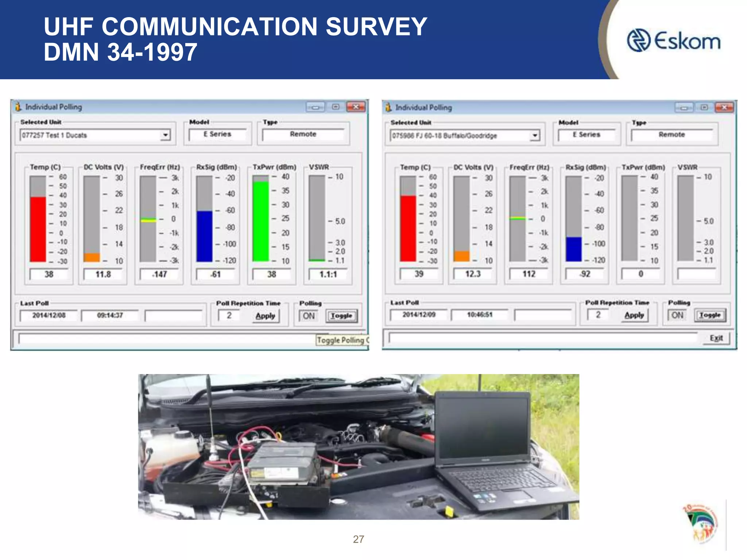Click red Temp bar in right window

point(408,229)
